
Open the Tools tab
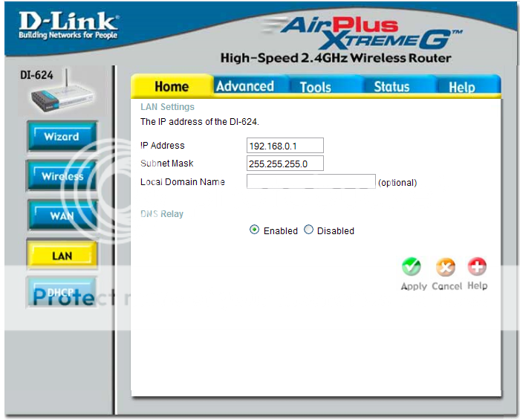coord(315,87)
